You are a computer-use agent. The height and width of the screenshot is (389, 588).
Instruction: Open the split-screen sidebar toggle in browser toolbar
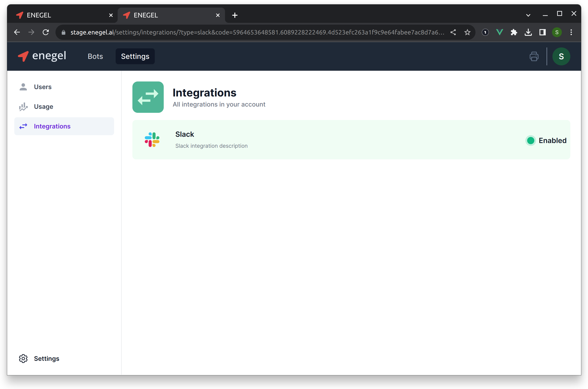pyautogui.click(x=542, y=32)
